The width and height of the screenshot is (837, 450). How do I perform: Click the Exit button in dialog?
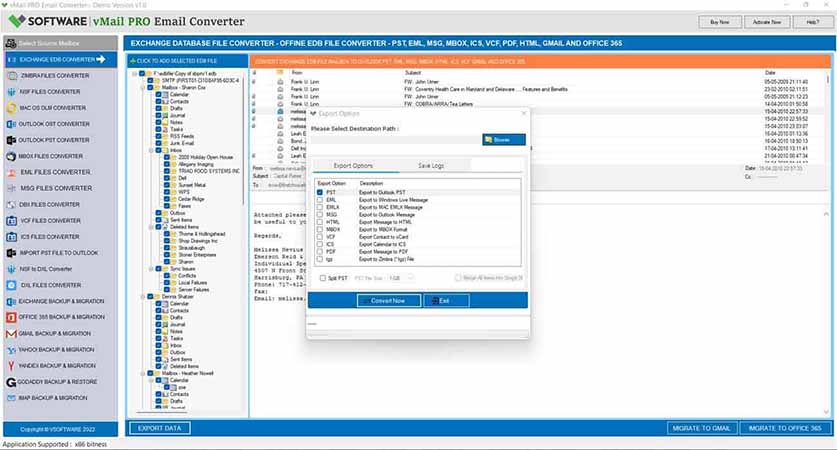(x=447, y=301)
